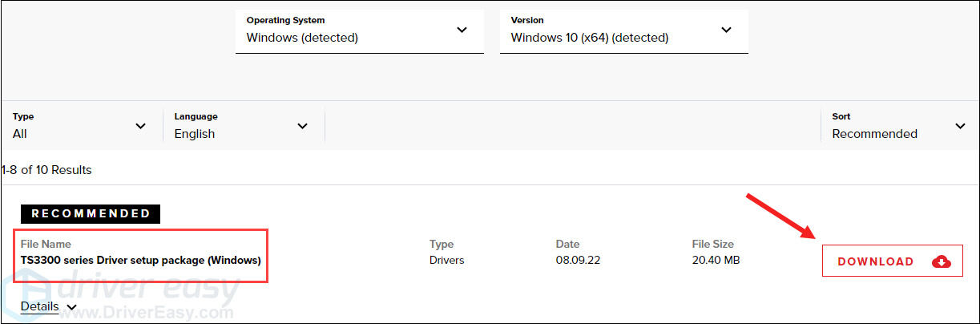This screenshot has width=980, height=324.
Task: Open the Operating System dropdown
Action: 360,30
